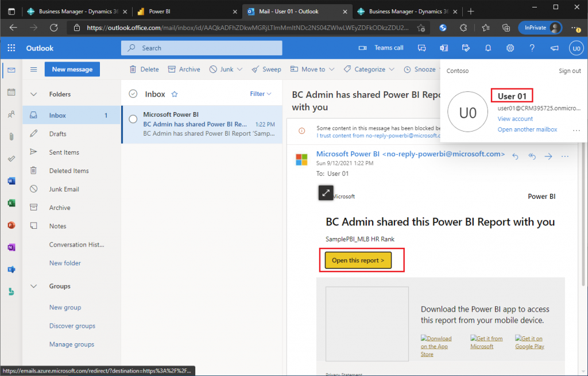The height and width of the screenshot is (376, 588).
Task: Click the browser address bar
Action: [x=247, y=28]
